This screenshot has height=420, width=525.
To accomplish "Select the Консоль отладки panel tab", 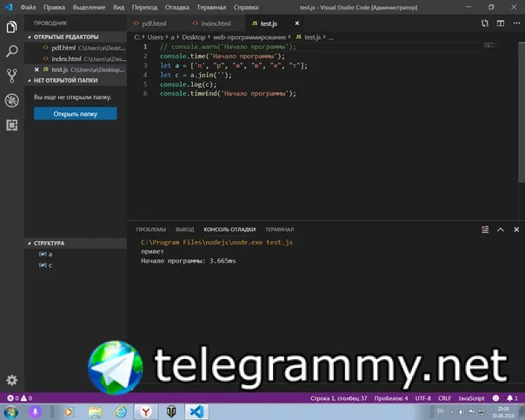I will [229, 230].
